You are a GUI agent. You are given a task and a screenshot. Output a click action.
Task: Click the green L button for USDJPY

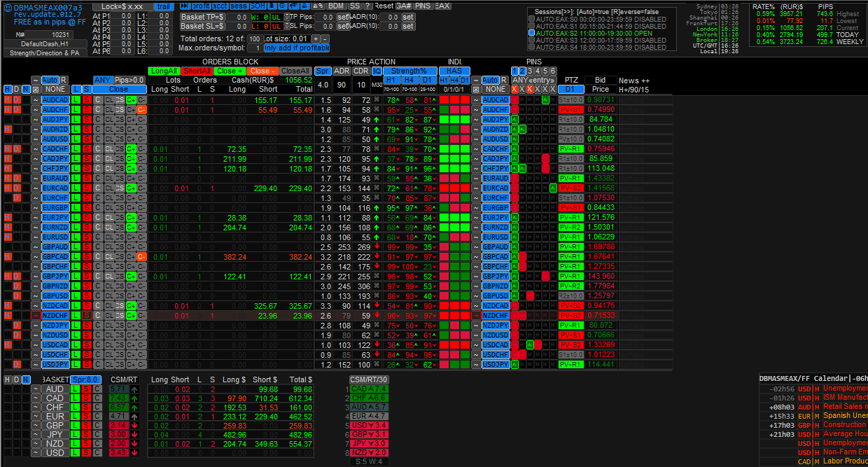(76, 364)
